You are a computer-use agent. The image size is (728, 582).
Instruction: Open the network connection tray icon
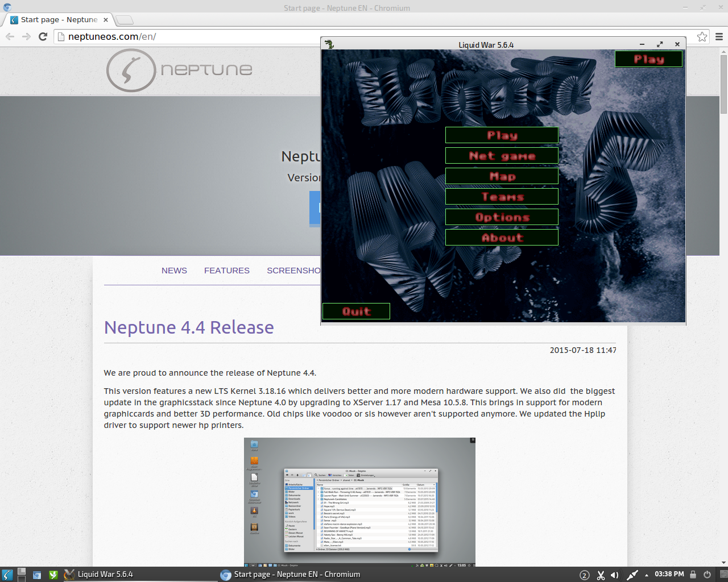(x=632, y=575)
